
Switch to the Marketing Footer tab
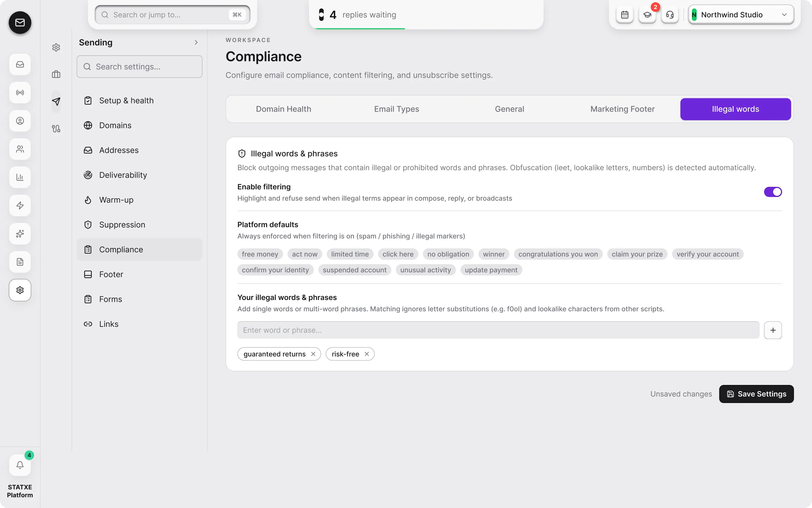pos(622,109)
